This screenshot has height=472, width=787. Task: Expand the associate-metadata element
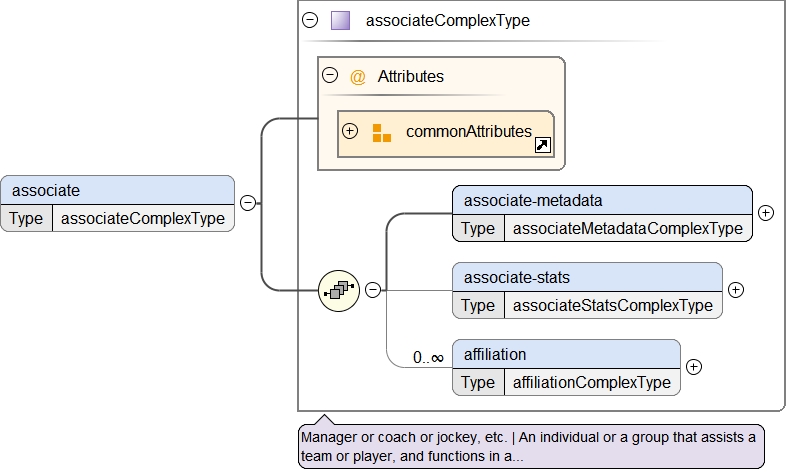click(x=765, y=213)
